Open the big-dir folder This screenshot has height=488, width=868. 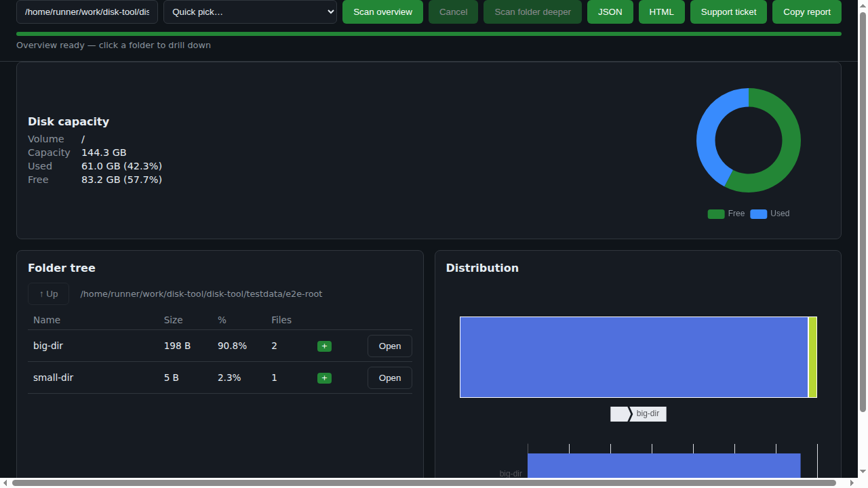[390, 346]
